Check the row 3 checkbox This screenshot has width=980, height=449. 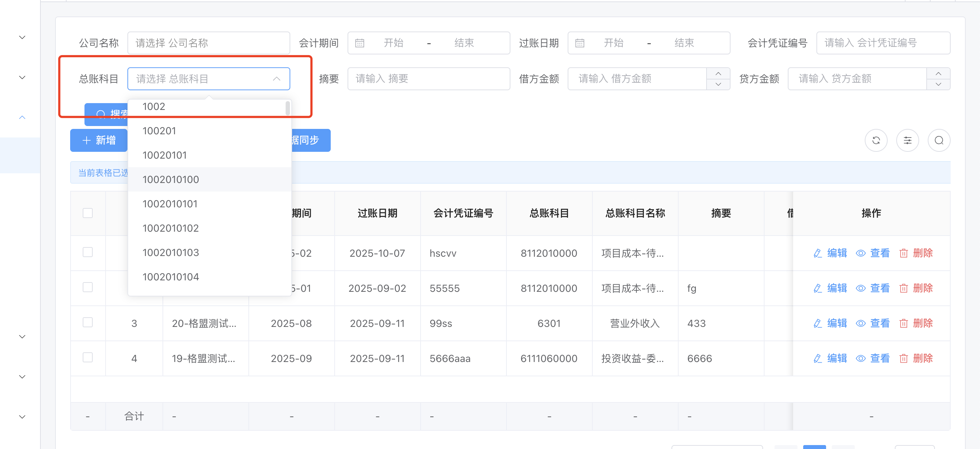pos(87,322)
